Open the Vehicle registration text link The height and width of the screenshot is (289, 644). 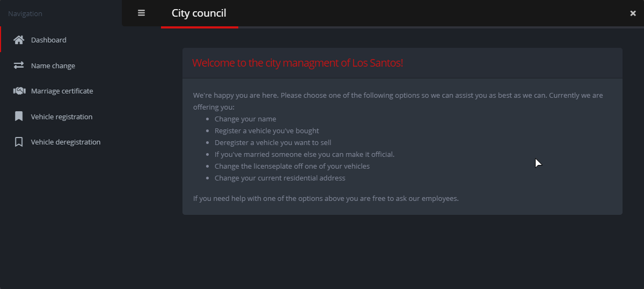click(x=62, y=117)
